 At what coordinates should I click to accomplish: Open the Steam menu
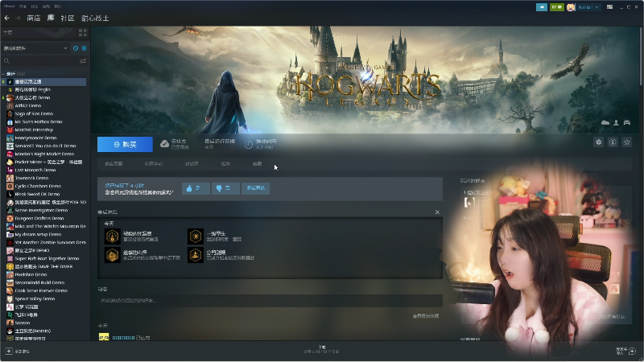point(10,6)
